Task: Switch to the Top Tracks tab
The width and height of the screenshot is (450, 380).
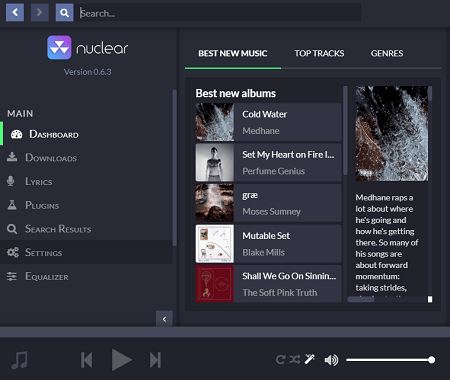Action: [319, 53]
